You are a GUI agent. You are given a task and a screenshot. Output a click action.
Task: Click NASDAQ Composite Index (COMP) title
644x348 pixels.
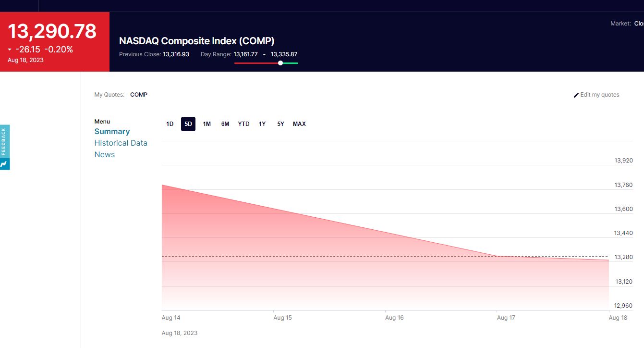pyautogui.click(x=197, y=41)
